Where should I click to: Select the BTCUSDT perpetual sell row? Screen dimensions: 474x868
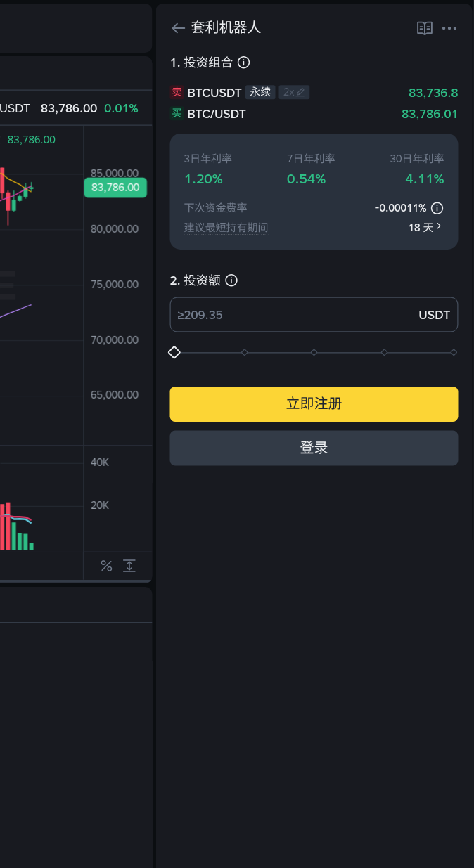tap(314, 93)
